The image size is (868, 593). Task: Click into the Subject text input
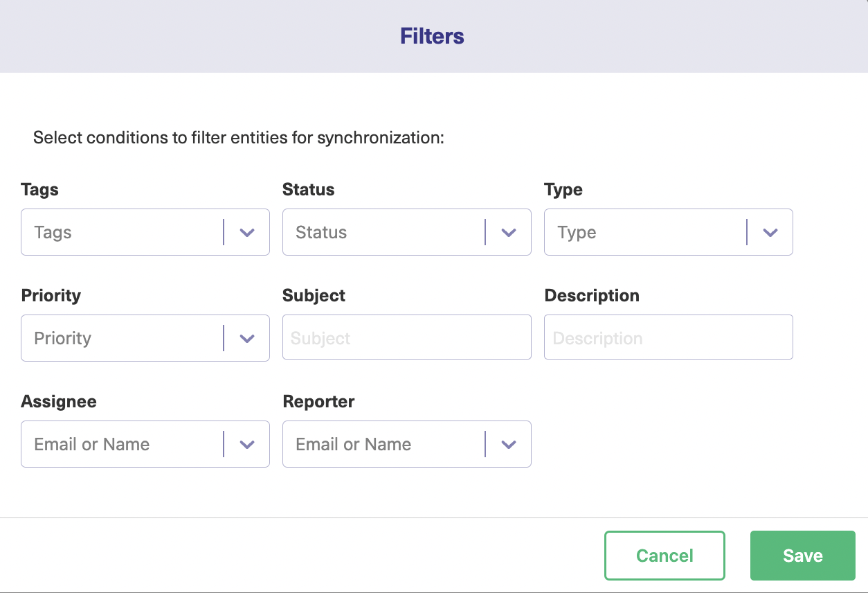[x=406, y=338]
